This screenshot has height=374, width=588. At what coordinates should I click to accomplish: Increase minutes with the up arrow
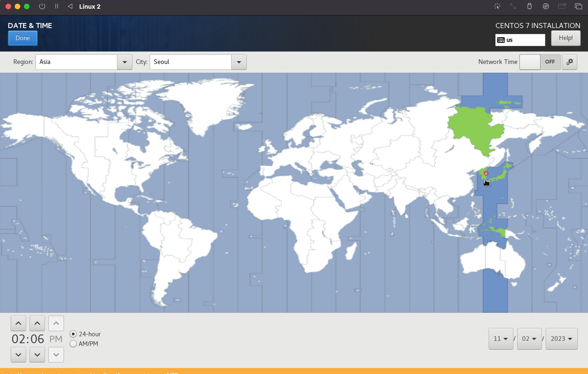click(x=37, y=323)
